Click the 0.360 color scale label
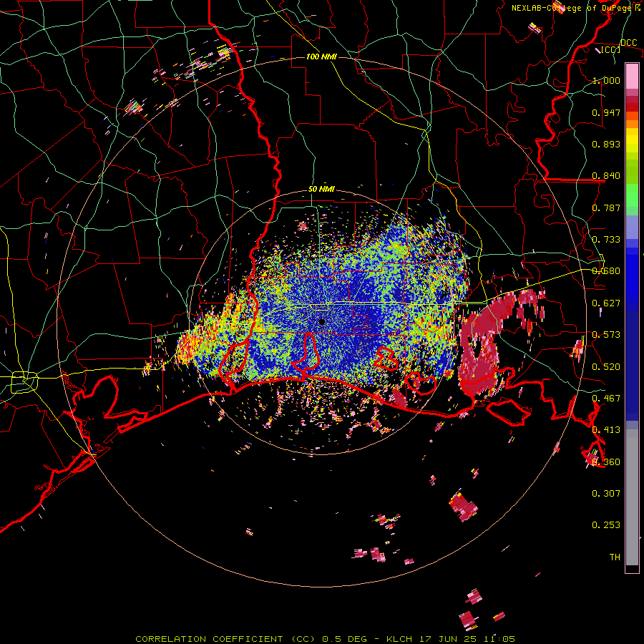The width and height of the screenshot is (644, 644). [606, 462]
